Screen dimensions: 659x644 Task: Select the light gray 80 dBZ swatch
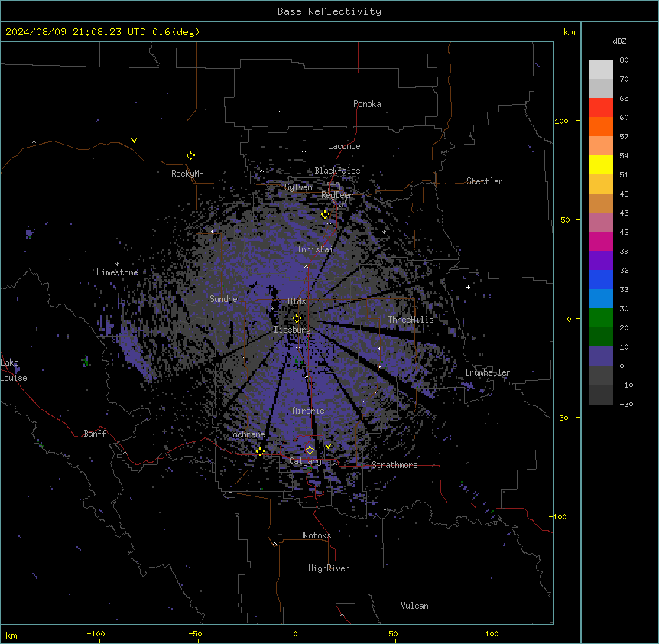click(601, 70)
